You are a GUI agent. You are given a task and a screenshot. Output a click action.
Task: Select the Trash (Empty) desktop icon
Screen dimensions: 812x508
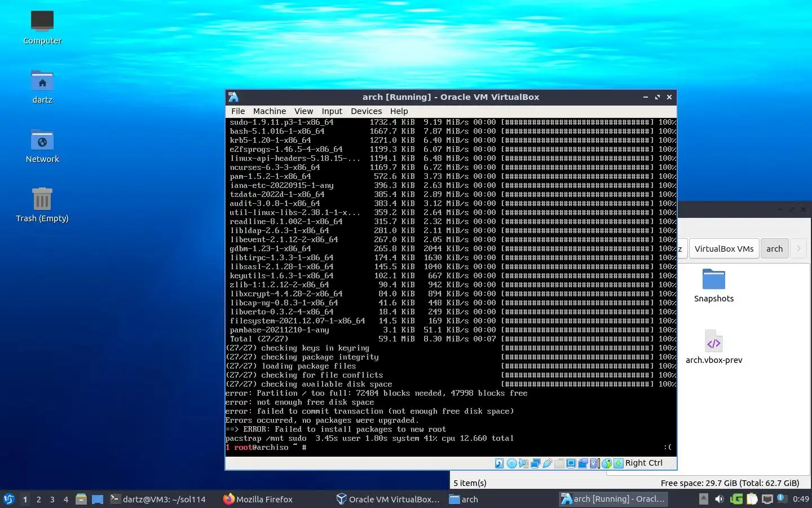42,205
